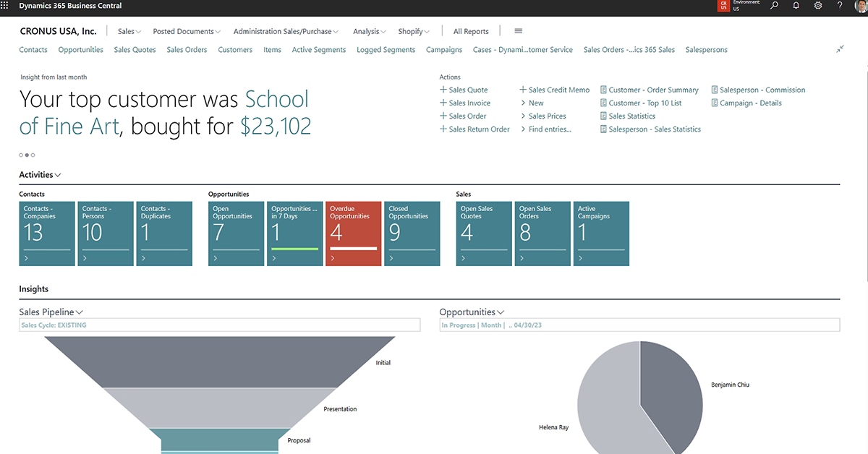Expand the Posted Documents menu
The image size is (868, 454).
tap(187, 31)
